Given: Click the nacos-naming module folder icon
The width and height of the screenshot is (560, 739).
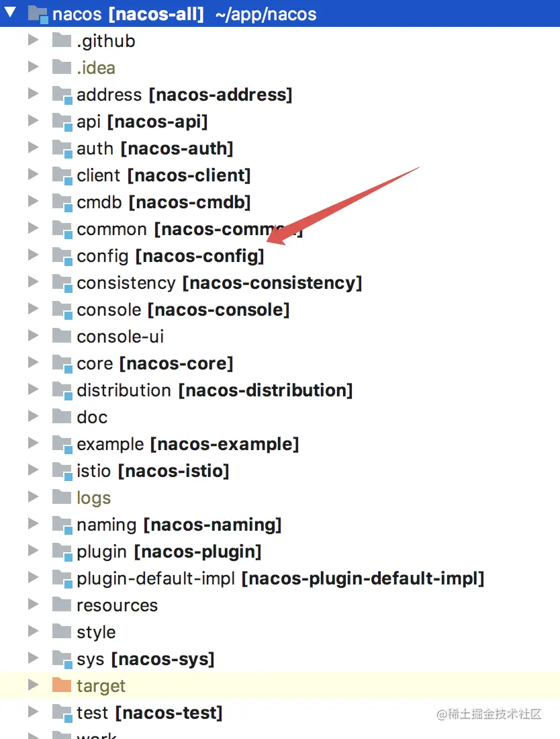Looking at the screenshot, I should point(61,525).
